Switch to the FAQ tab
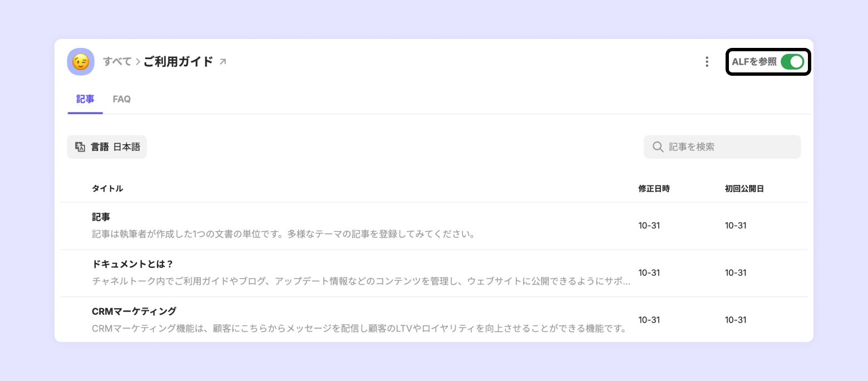 pyautogui.click(x=122, y=99)
